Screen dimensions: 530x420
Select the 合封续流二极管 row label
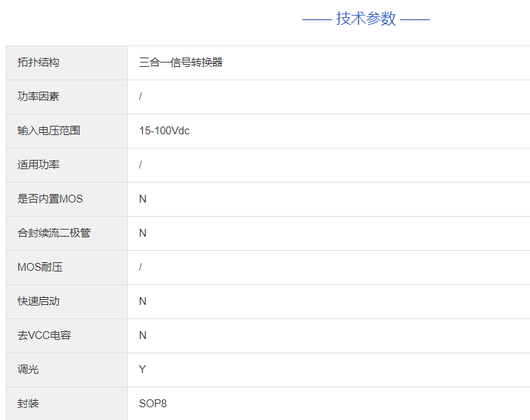[54, 233]
